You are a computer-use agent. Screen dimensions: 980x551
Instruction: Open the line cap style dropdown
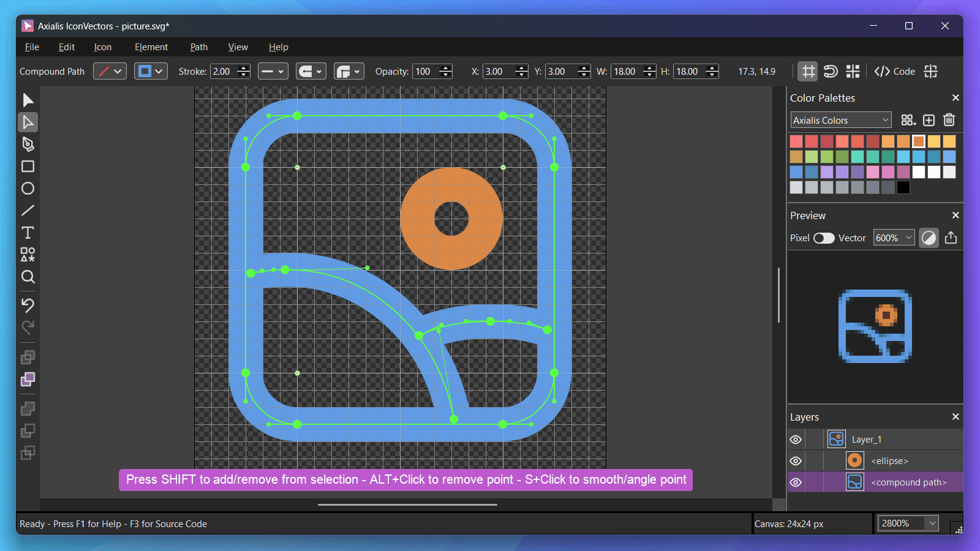pos(311,71)
